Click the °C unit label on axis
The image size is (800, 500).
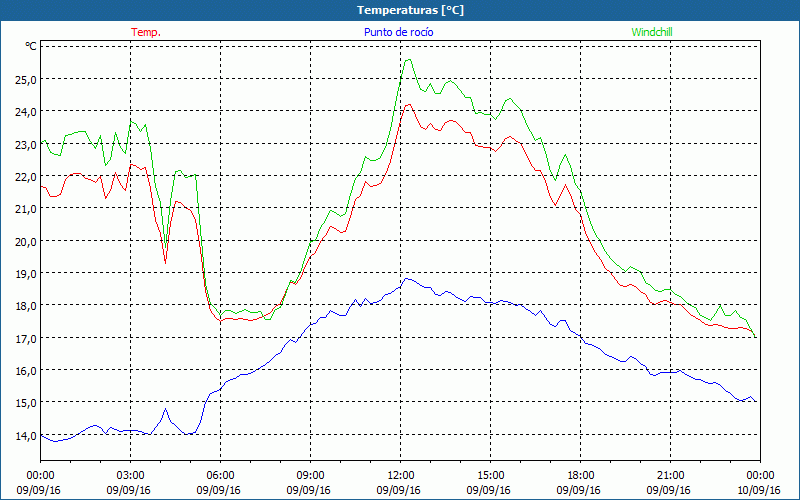point(31,46)
